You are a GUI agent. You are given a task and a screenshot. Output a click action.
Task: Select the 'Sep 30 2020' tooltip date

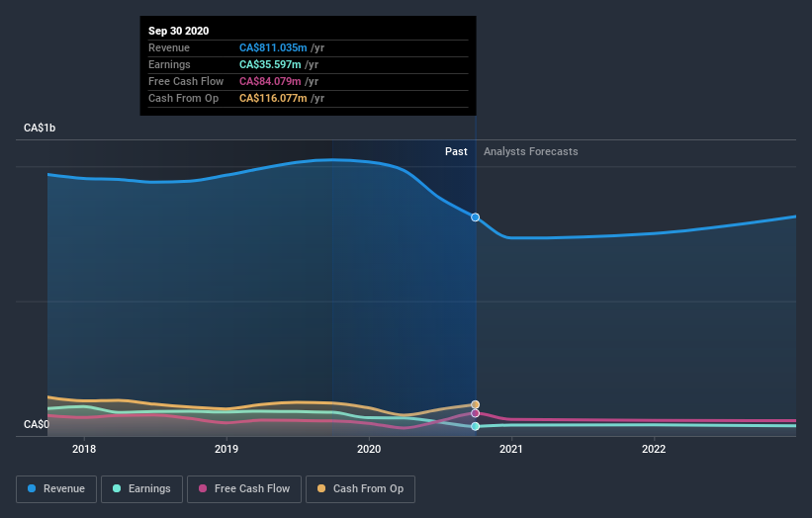click(x=179, y=31)
